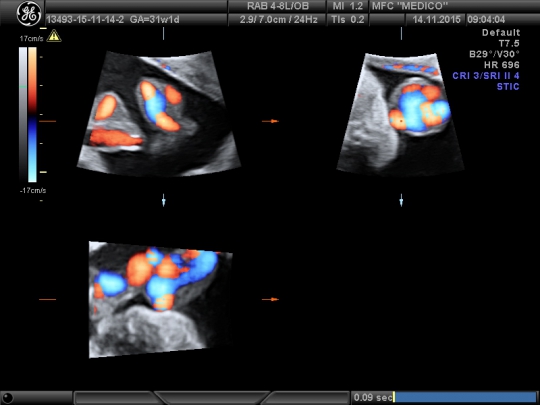Click the GE logo icon
540x405 pixels.
(x=29, y=14)
